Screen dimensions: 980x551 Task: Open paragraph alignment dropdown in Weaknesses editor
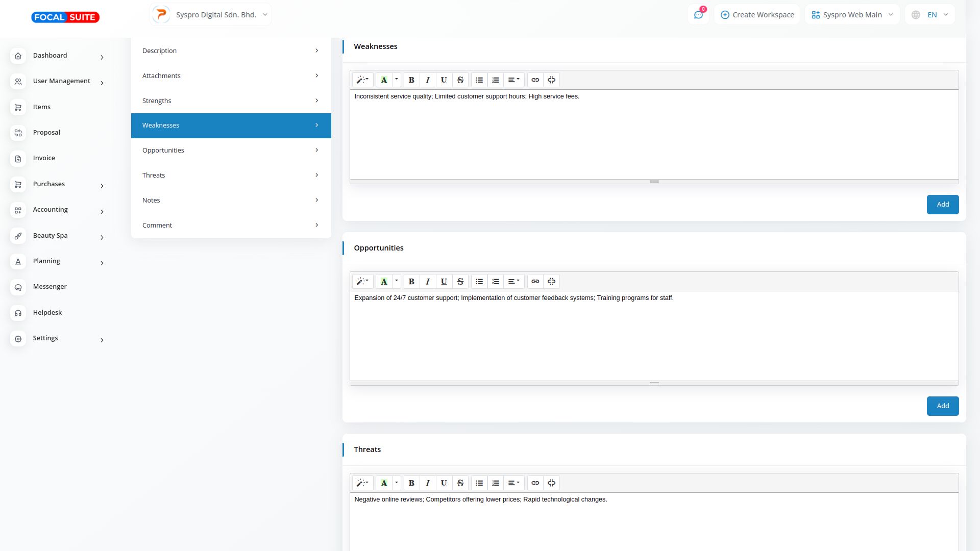click(513, 80)
